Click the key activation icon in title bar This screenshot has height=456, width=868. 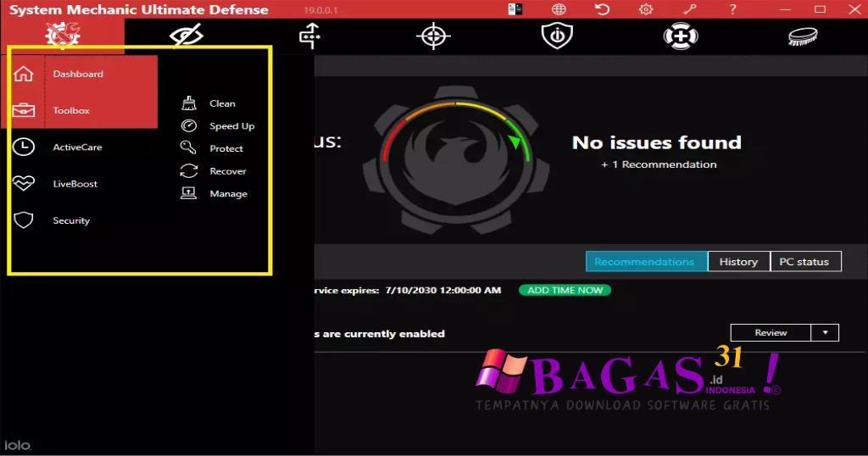689,9
